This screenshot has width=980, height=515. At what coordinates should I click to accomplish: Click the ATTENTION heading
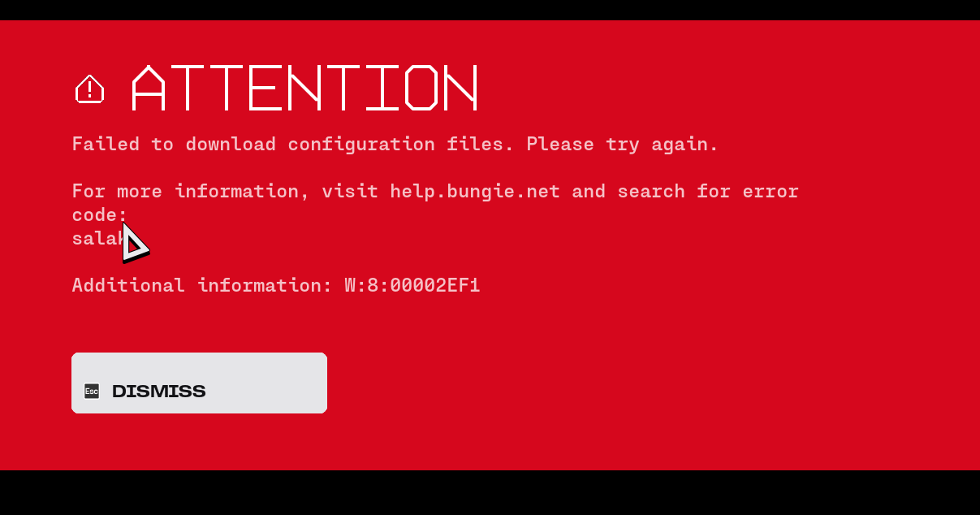(x=304, y=88)
